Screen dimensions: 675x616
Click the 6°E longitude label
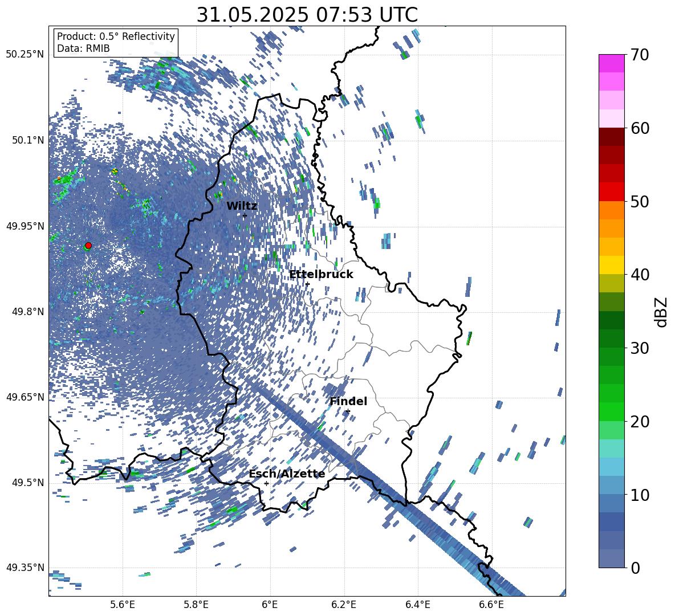tap(270, 605)
